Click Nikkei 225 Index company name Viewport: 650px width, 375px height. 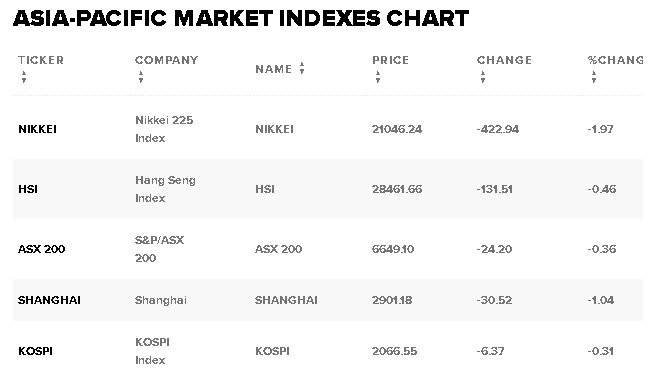(164, 129)
